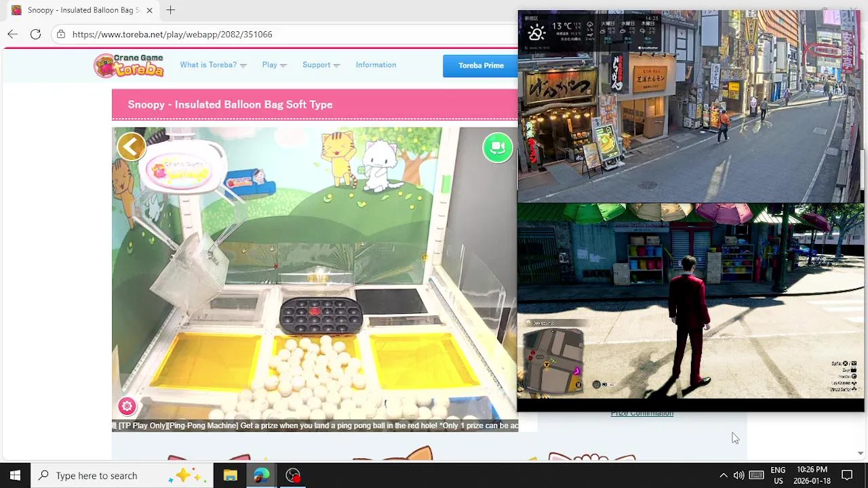Open the Prize Confirmation link
The image size is (868, 488).
pos(642,413)
